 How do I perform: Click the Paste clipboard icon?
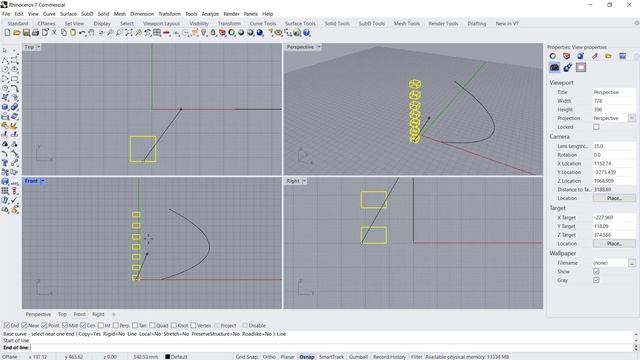click(x=73, y=33)
